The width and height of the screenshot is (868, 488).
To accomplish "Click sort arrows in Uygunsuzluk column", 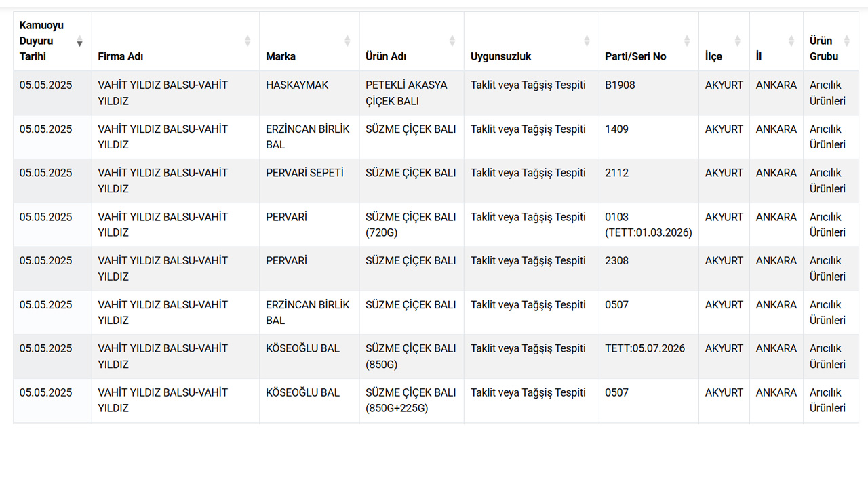I will [x=587, y=41].
